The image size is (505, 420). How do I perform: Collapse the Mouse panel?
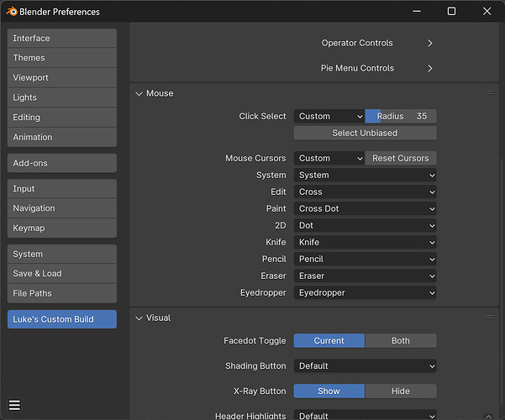pyautogui.click(x=139, y=93)
